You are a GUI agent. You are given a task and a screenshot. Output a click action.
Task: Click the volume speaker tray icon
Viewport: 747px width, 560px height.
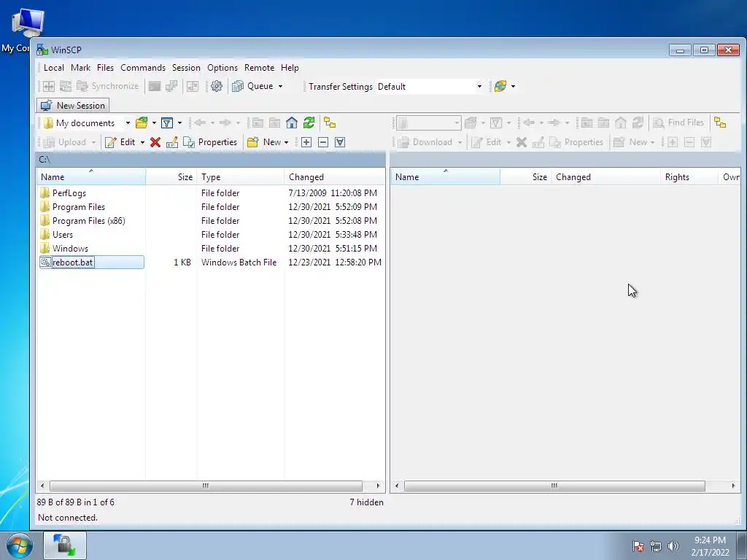click(673, 546)
